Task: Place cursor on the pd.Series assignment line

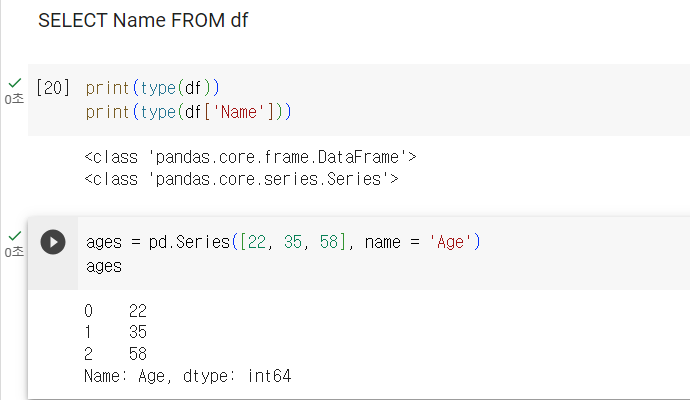Action: (283, 242)
